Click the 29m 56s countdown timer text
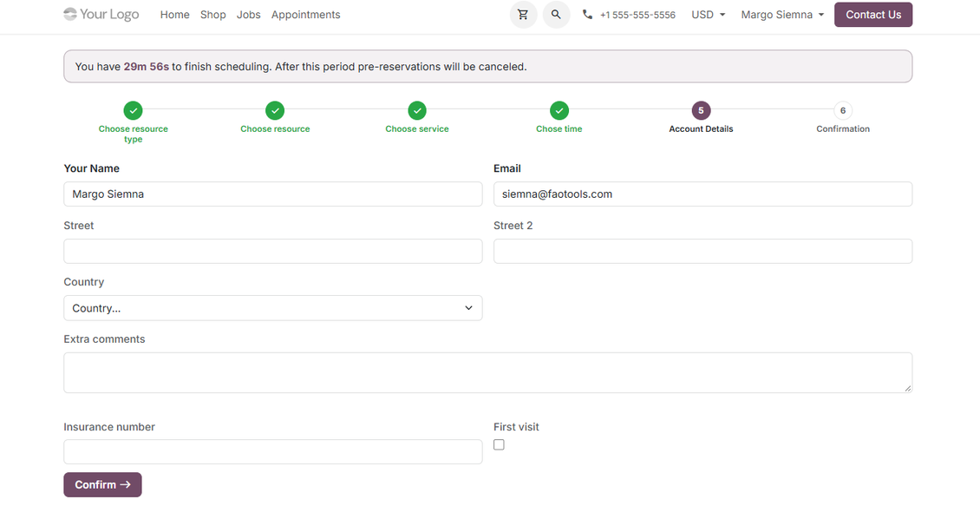The image size is (980, 506). [147, 66]
